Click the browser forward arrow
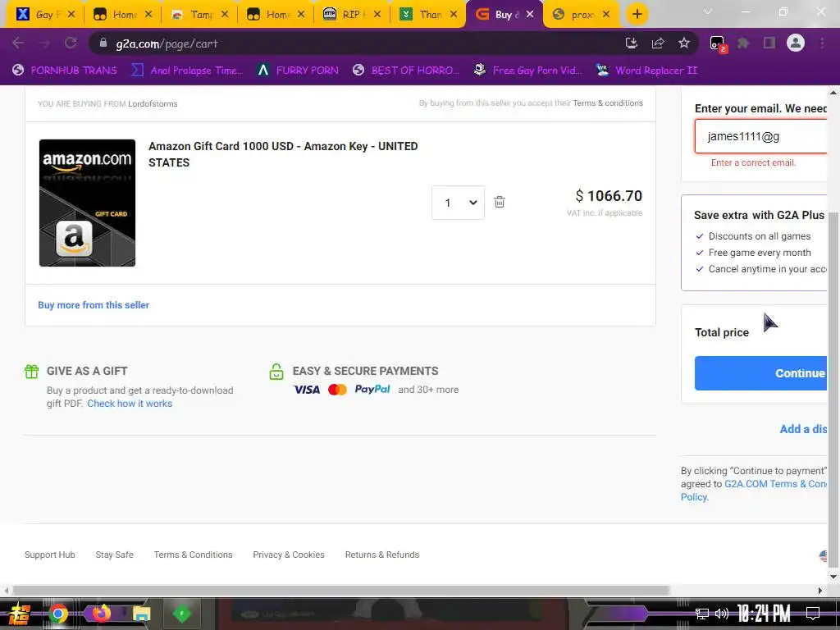The height and width of the screenshot is (630, 840). click(x=44, y=43)
